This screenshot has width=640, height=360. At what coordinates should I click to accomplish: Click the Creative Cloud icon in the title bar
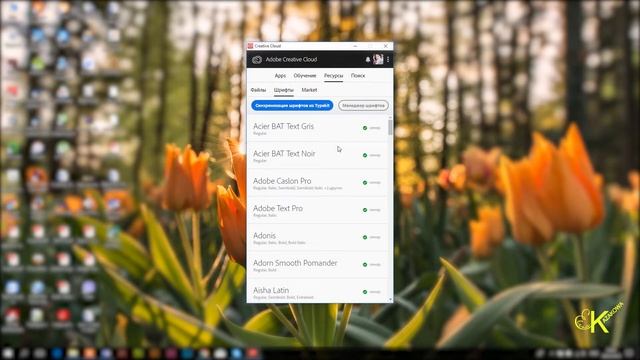[x=251, y=46]
